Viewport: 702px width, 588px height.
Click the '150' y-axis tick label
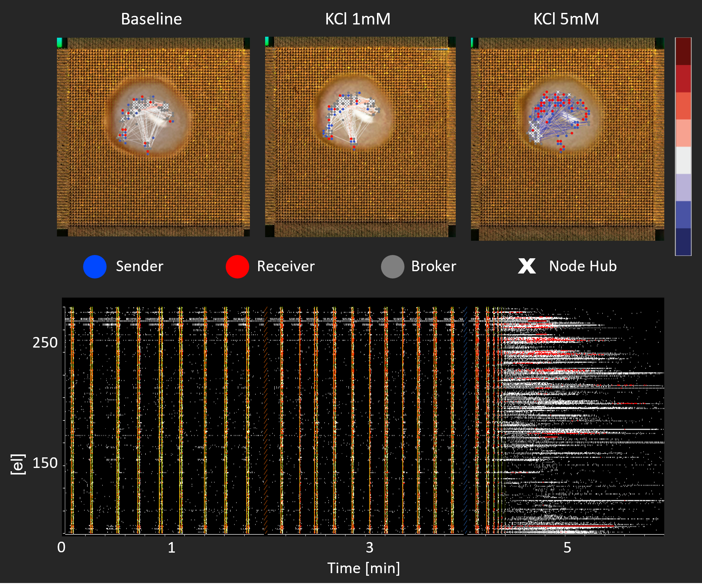coord(45,464)
